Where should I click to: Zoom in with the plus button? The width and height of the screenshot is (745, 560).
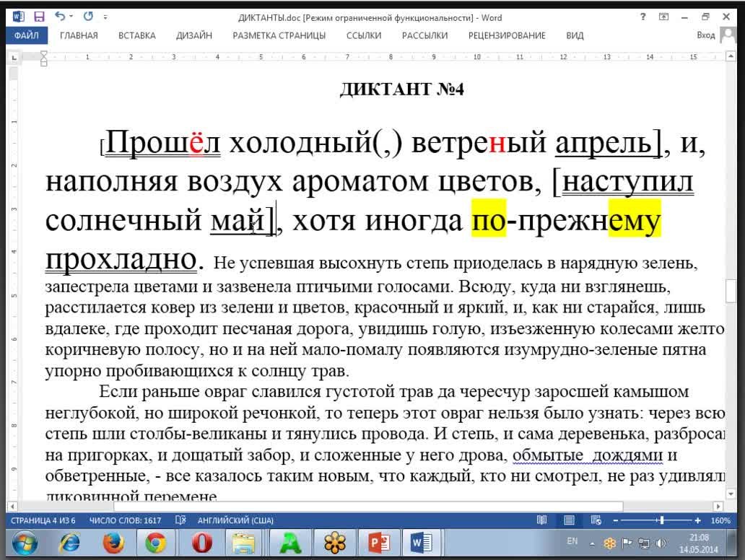[x=697, y=520]
